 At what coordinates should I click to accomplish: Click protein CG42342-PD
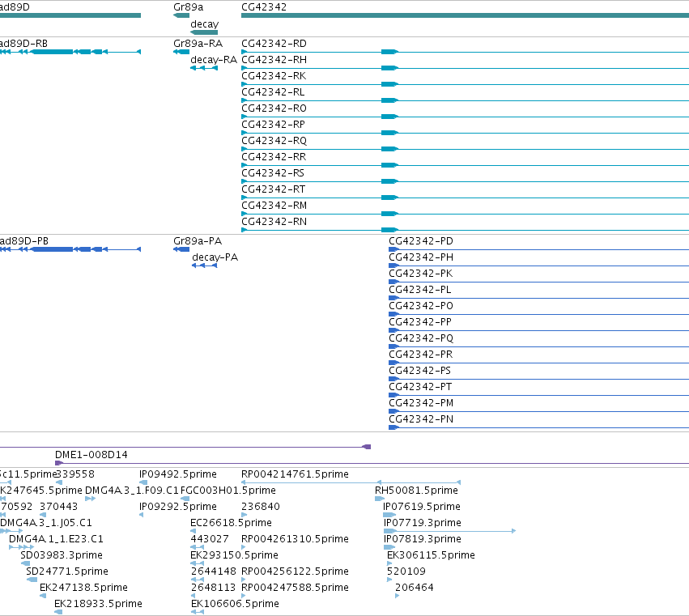(421, 241)
